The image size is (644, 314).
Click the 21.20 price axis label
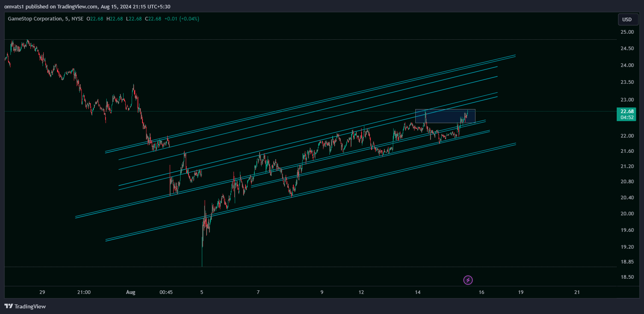tap(627, 166)
